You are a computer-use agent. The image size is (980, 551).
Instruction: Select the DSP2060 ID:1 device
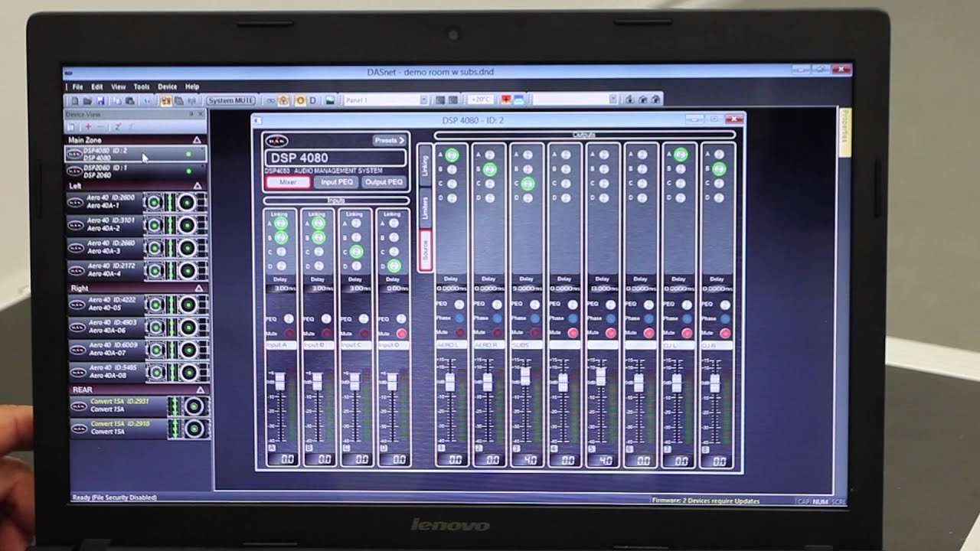pyautogui.click(x=136, y=171)
